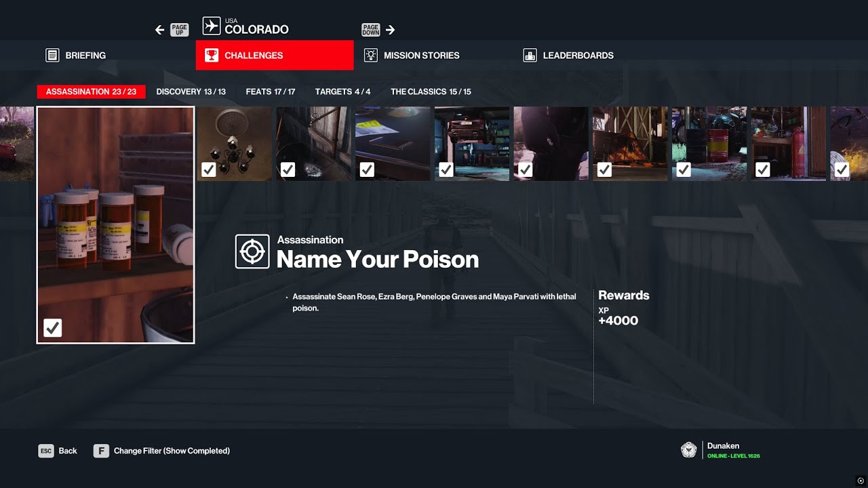
Task: Click the assassination crosshair target icon
Action: pyautogui.click(x=252, y=251)
